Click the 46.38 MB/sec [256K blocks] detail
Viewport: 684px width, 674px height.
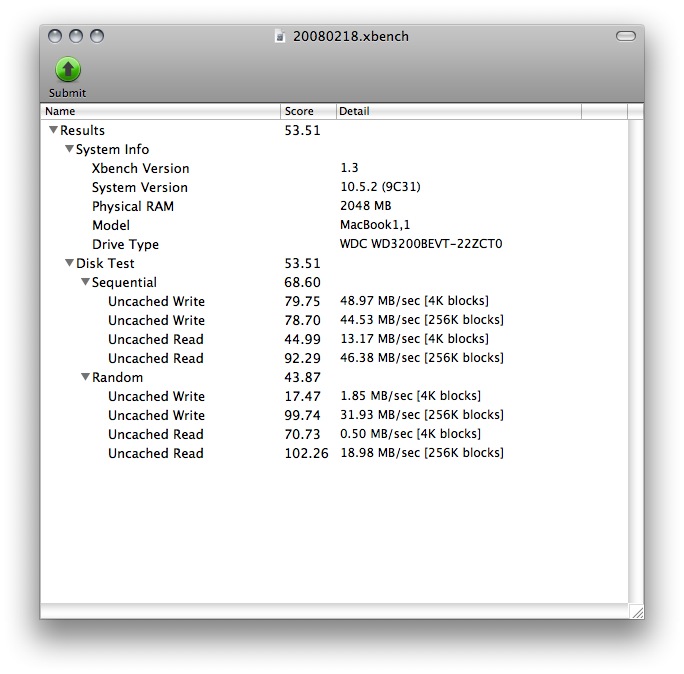point(422,358)
